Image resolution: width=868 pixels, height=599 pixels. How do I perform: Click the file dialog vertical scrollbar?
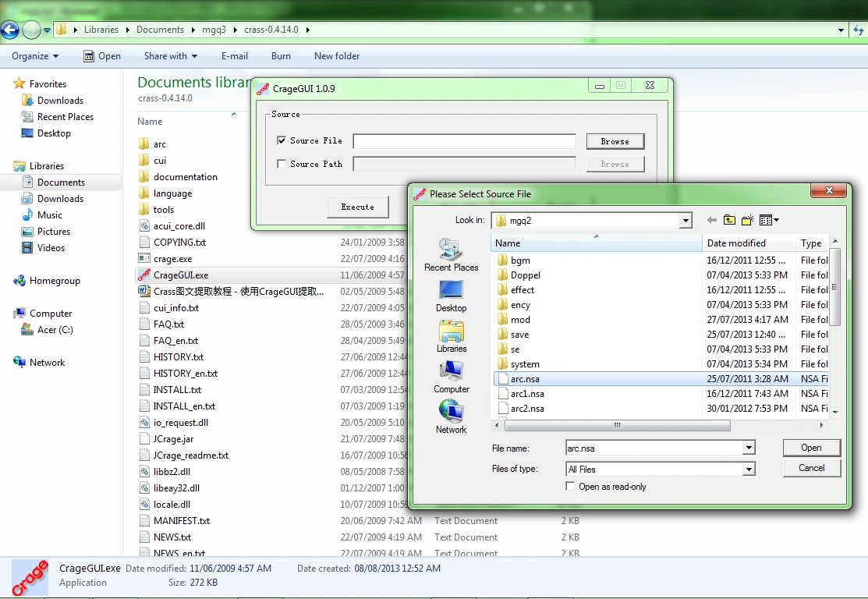coord(835,287)
